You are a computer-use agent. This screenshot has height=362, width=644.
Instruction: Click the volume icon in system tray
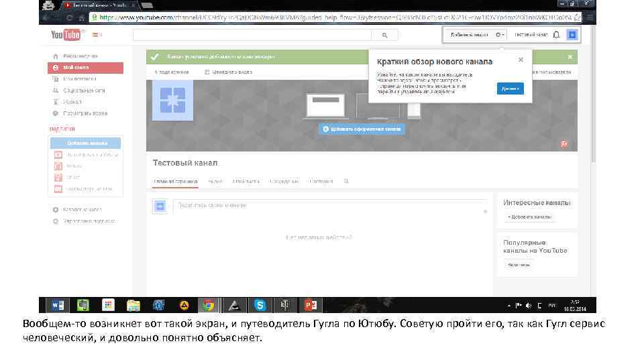[x=529, y=306]
